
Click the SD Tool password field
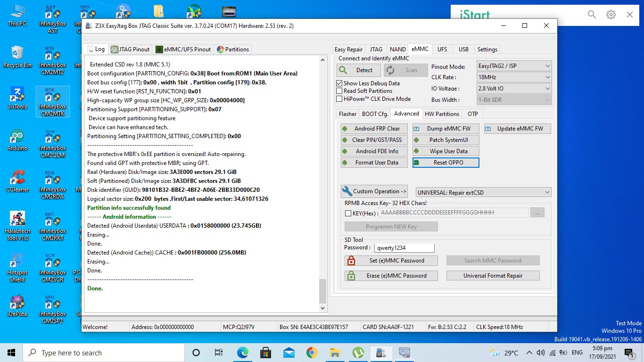coord(404,248)
